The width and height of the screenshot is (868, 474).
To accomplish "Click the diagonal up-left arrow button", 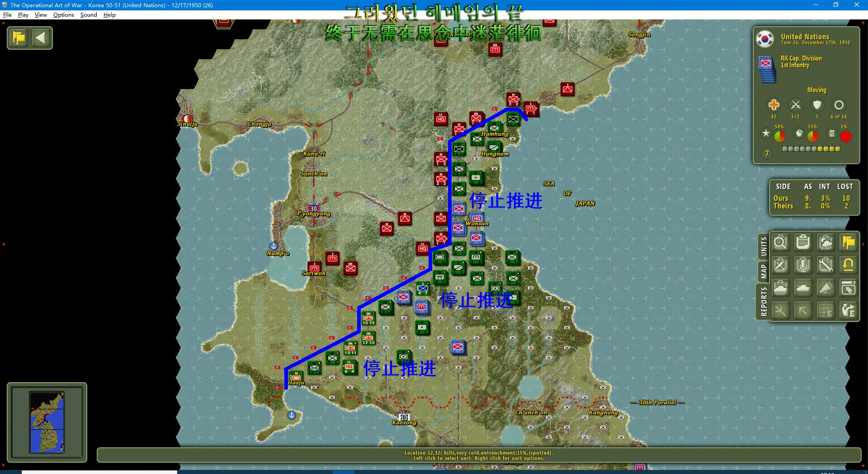I will pos(803,310).
